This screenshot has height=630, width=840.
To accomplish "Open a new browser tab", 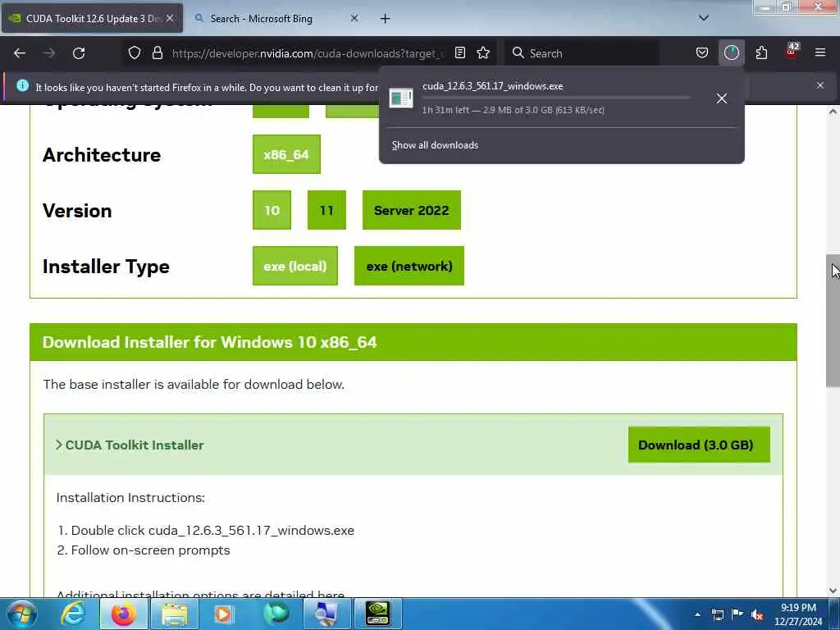I will (x=386, y=19).
